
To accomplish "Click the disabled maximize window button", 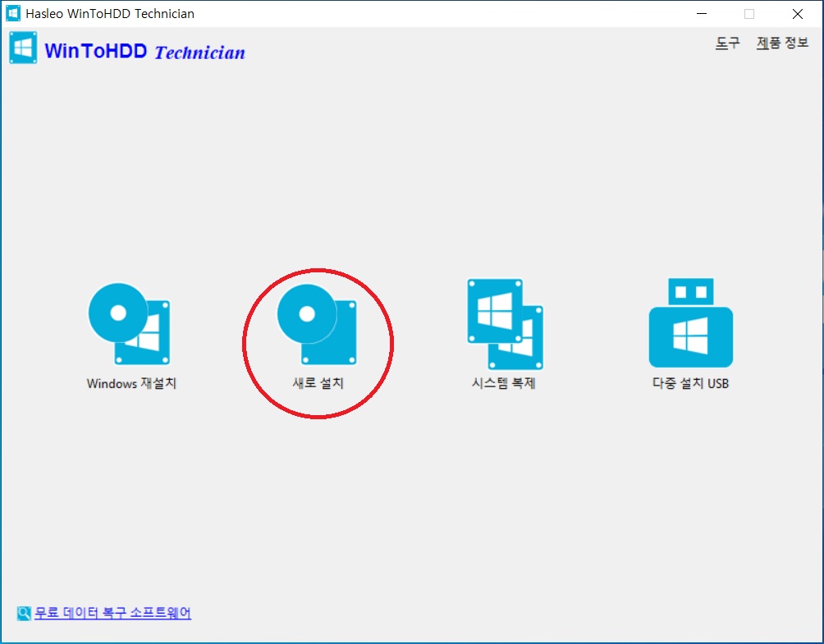I will (749, 14).
